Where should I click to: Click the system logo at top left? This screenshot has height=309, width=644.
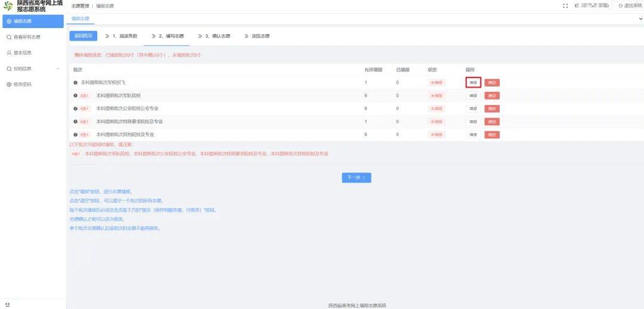click(x=8, y=6)
